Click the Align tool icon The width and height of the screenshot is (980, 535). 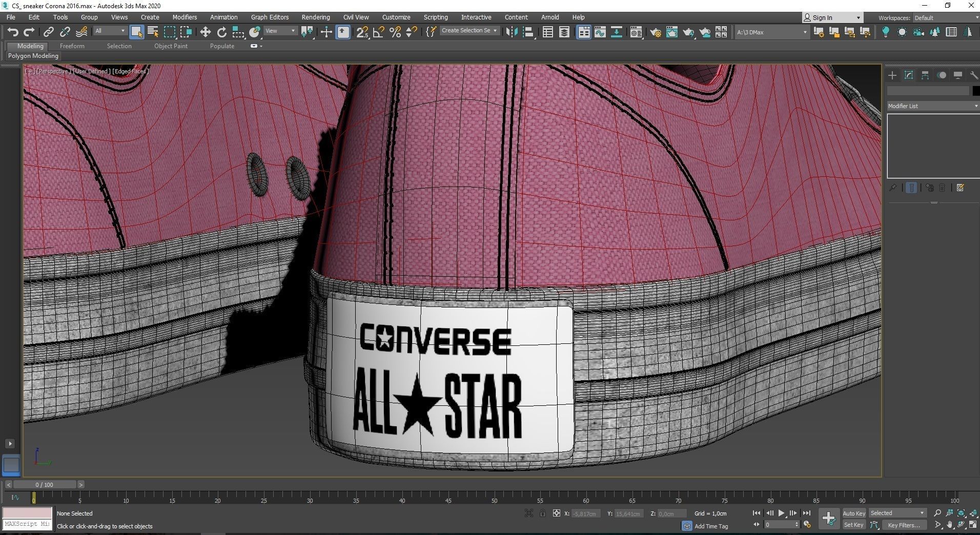coord(528,32)
